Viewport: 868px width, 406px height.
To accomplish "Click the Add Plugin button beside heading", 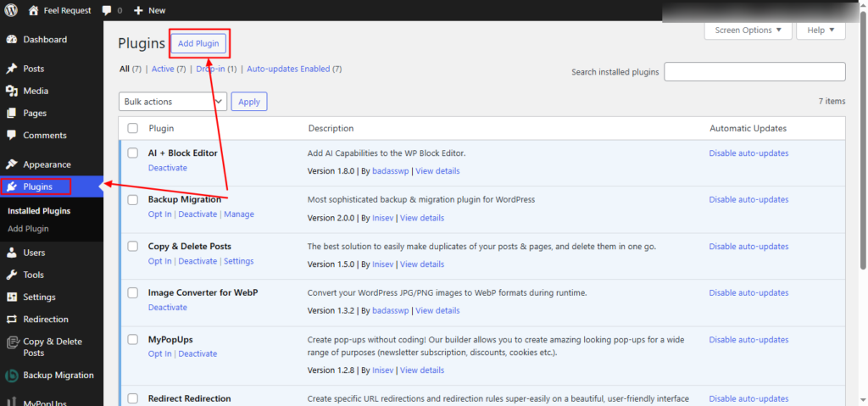I will point(198,44).
